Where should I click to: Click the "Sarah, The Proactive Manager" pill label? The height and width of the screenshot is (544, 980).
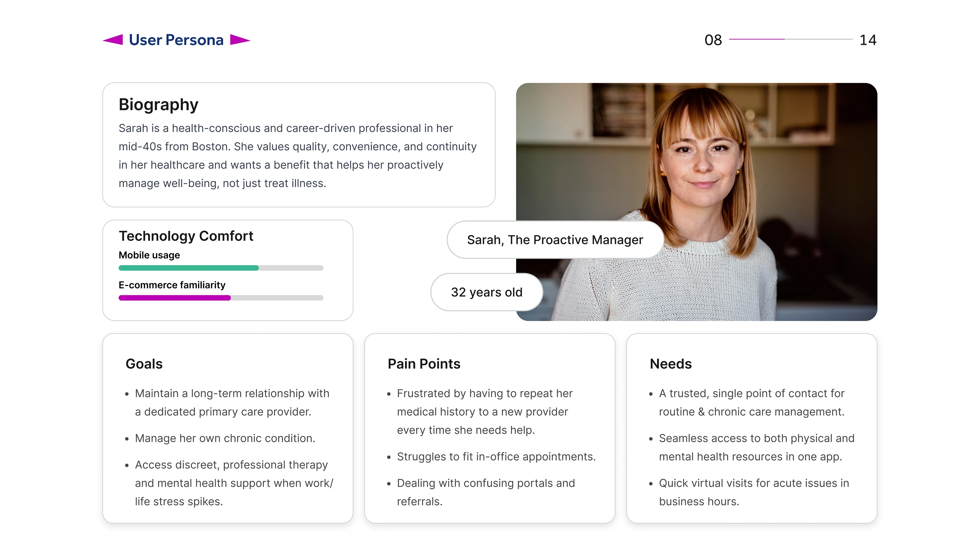tap(555, 240)
